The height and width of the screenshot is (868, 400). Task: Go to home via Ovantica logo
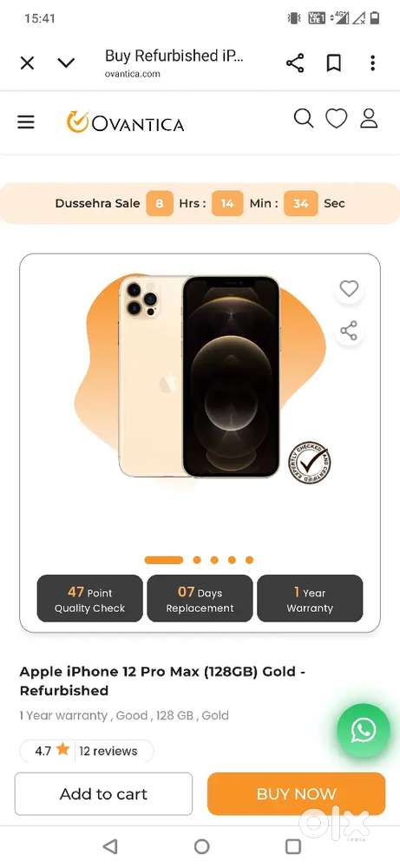pos(125,122)
